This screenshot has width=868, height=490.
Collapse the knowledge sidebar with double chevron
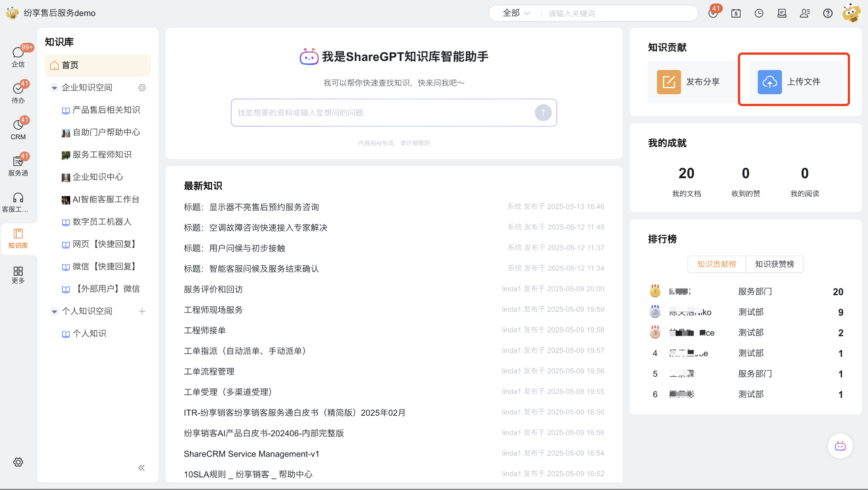coord(141,468)
